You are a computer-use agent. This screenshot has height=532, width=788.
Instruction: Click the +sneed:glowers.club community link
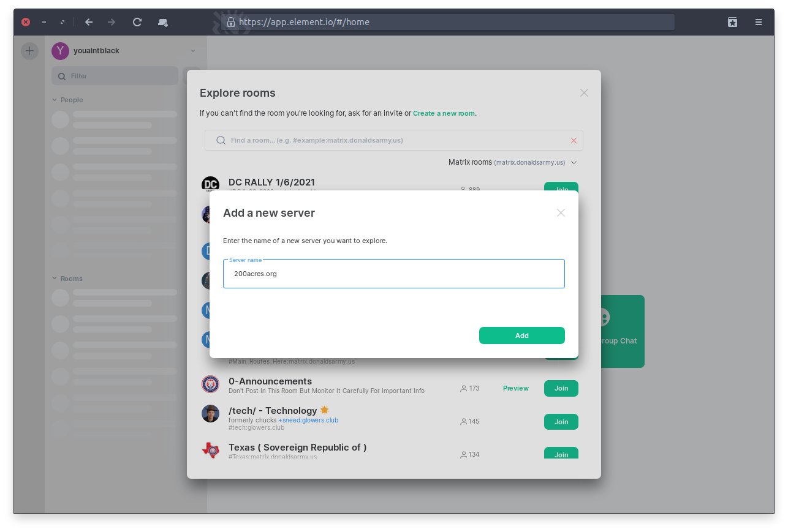(308, 420)
